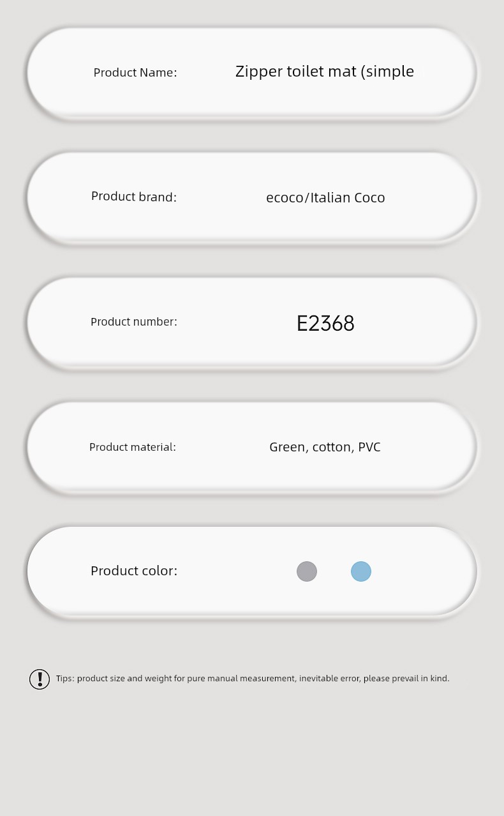504x816 pixels.
Task: Click the exclamation warning icon
Action: [x=40, y=679]
